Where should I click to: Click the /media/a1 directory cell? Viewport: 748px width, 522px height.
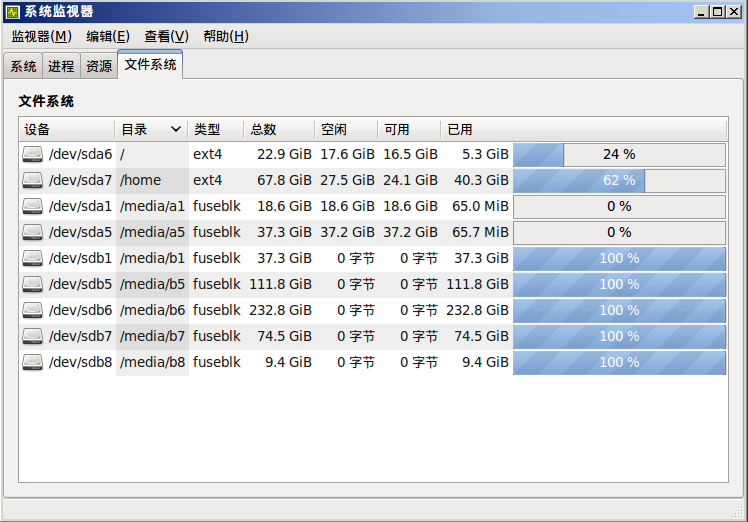point(152,206)
